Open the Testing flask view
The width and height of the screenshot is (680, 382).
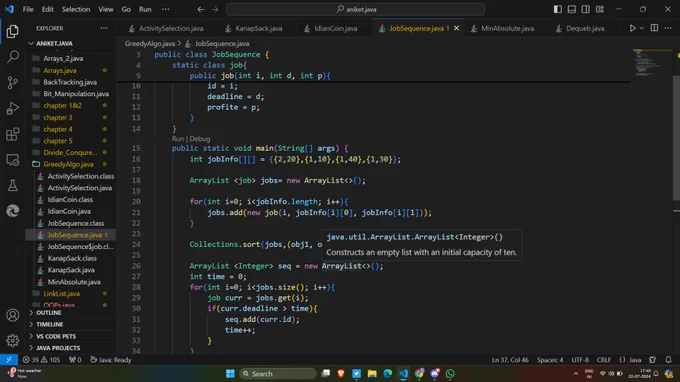(x=13, y=186)
